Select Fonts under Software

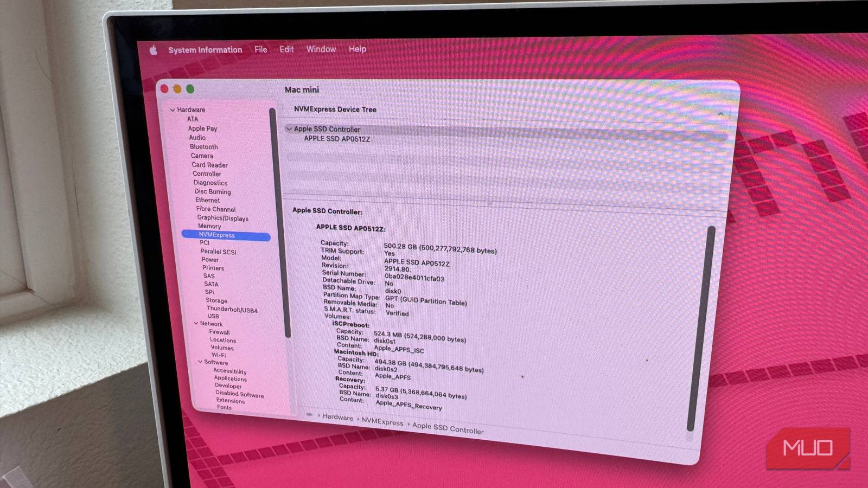coord(224,407)
